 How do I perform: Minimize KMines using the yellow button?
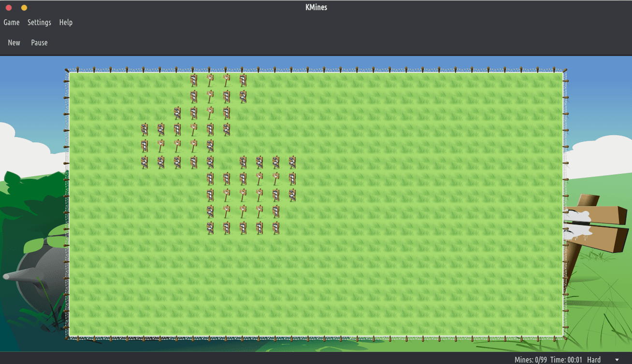coord(24,8)
